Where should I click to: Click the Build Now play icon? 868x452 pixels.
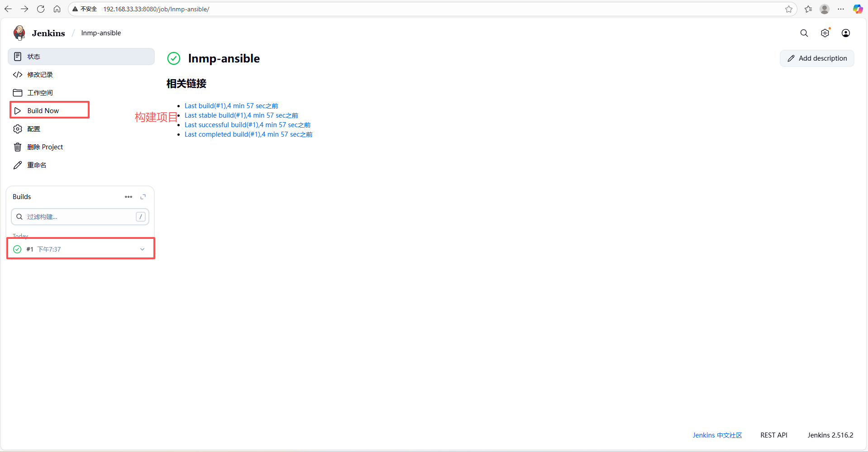pyautogui.click(x=18, y=111)
